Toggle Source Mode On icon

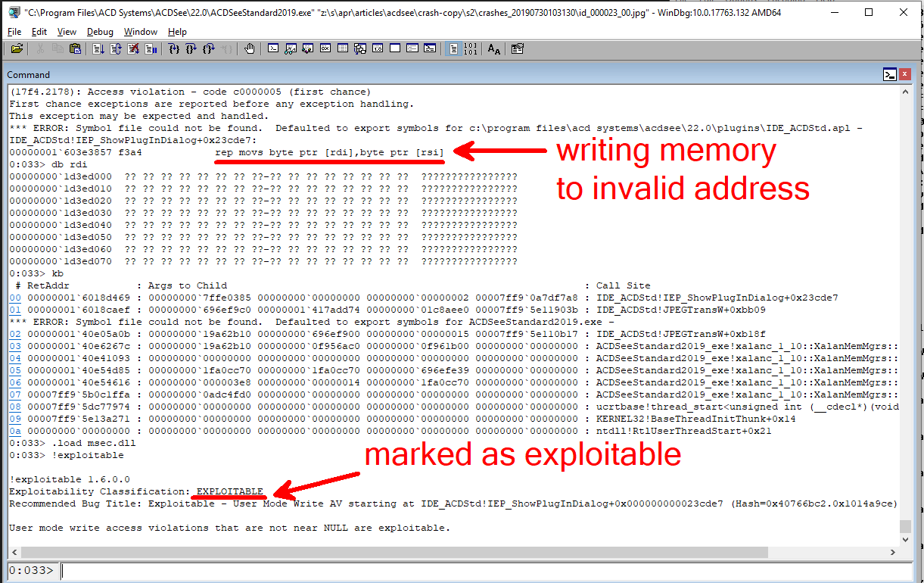453,48
